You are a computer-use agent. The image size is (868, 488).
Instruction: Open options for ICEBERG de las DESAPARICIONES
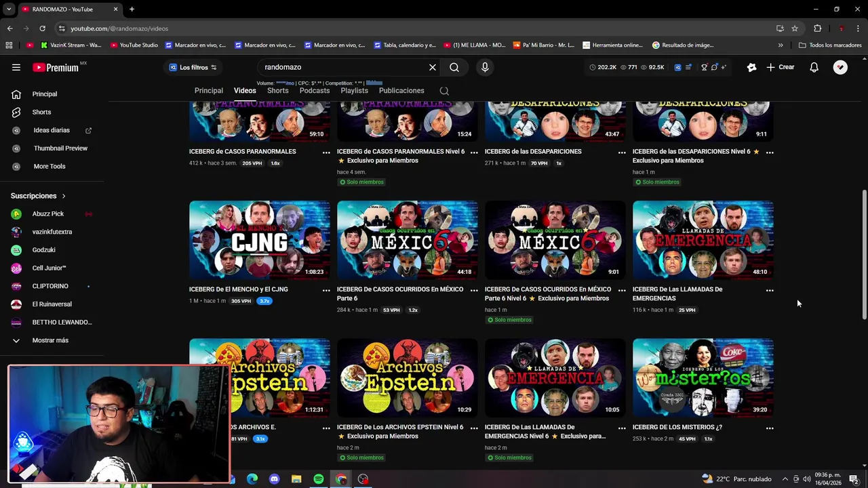(x=622, y=152)
